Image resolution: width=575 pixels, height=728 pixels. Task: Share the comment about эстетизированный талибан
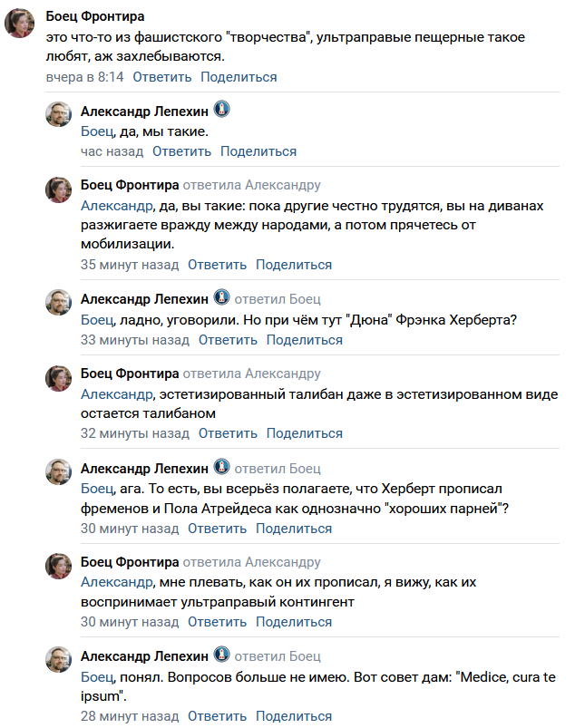point(305,433)
